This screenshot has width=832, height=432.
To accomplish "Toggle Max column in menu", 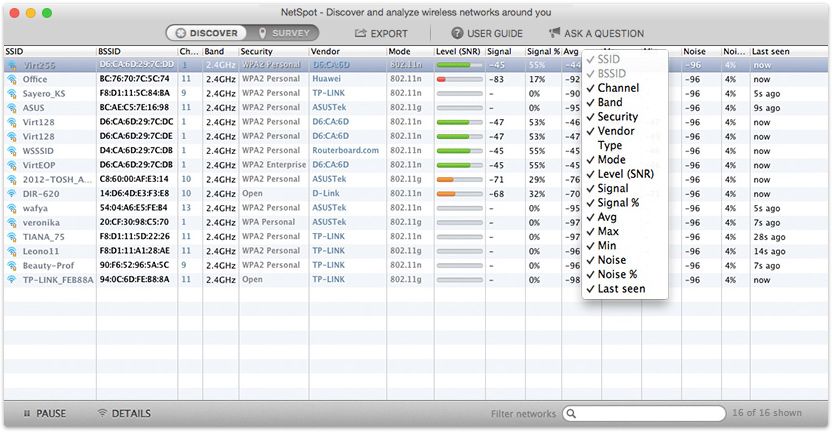I will pyautogui.click(x=625, y=231).
